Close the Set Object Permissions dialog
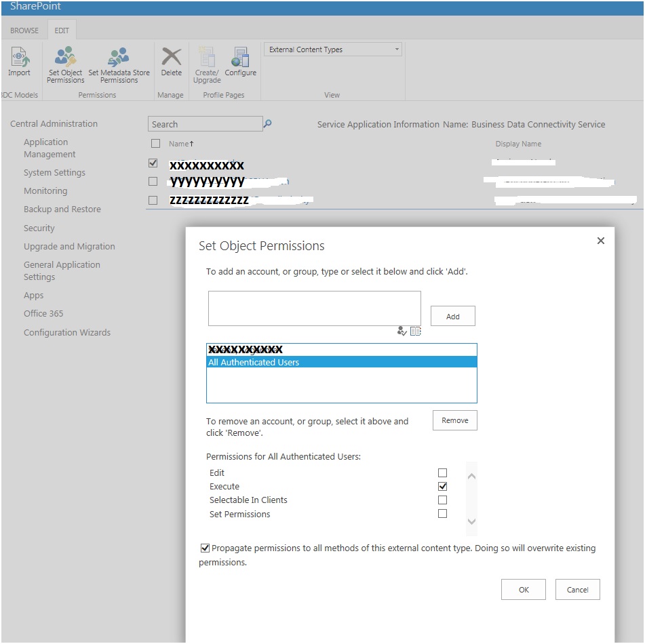This screenshot has height=644, width=645. (x=600, y=241)
